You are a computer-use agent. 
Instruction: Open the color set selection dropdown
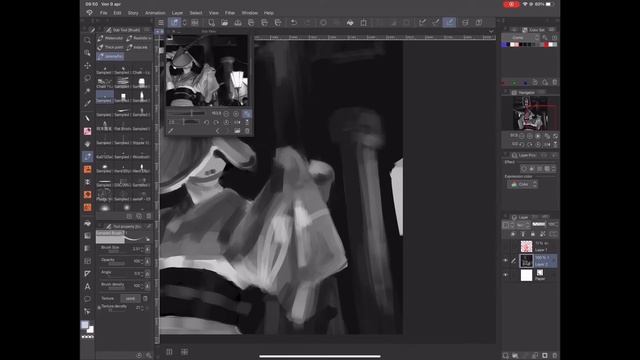(520, 37)
